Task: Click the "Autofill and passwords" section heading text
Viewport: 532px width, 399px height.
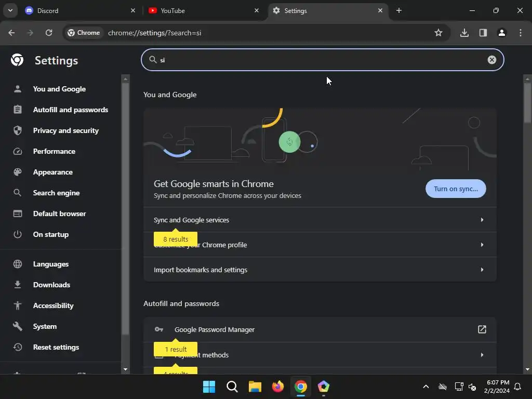Action: (181, 303)
